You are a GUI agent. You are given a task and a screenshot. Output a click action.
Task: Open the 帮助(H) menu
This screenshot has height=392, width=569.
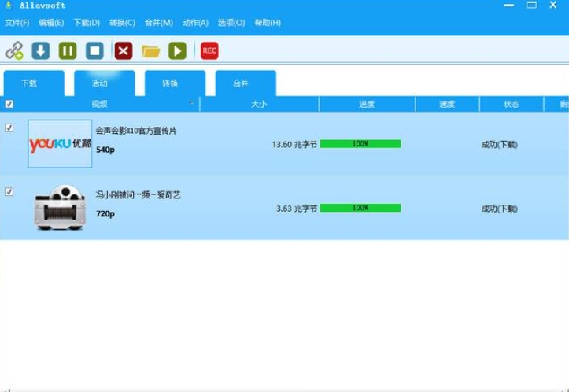point(268,23)
